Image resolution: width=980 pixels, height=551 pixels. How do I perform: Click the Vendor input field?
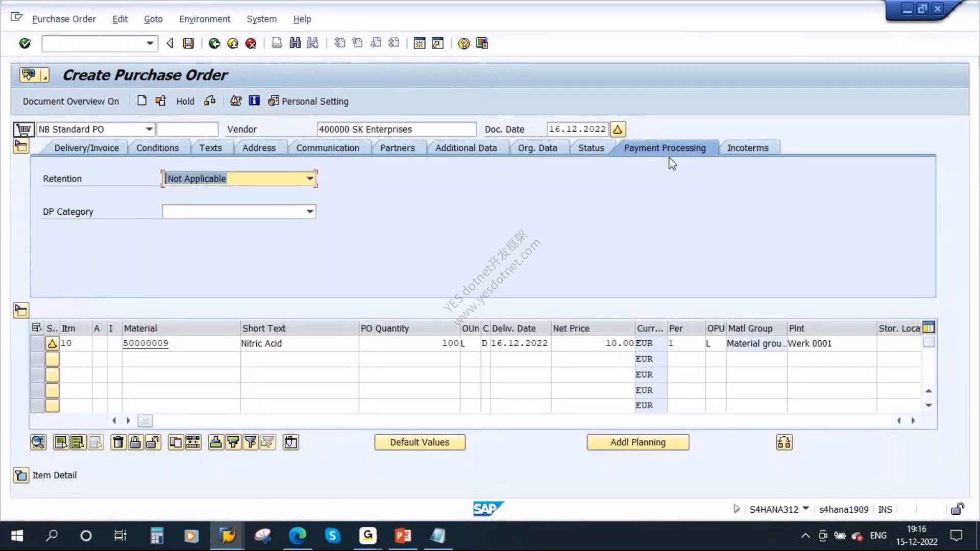397,129
